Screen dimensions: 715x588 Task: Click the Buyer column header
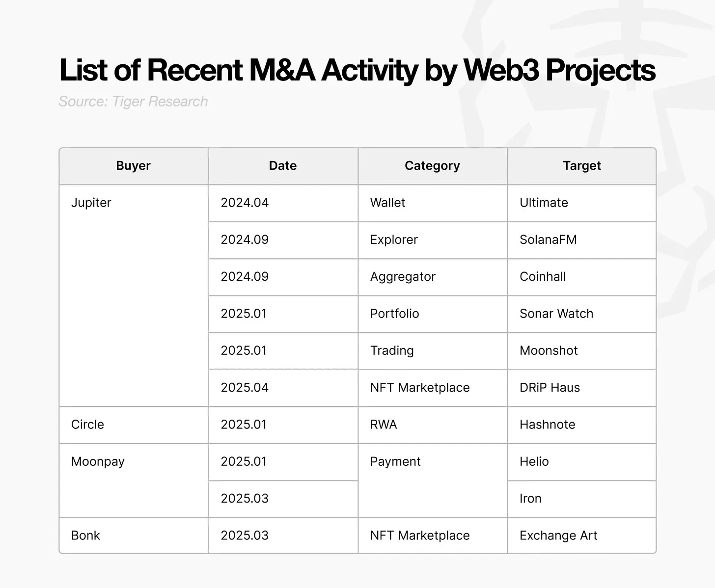click(x=133, y=166)
